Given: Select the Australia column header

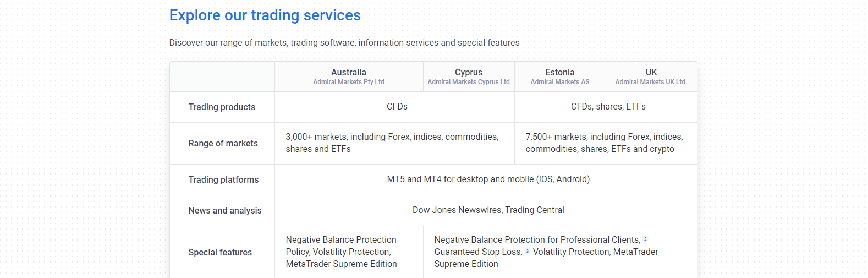Looking at the screenshot, I should (349, 72).
